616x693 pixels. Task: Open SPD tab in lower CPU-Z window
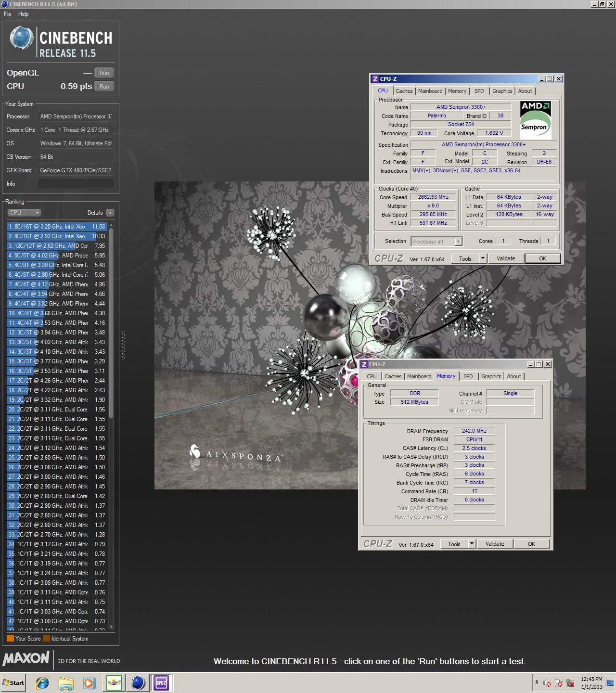[x=468, y=377]
